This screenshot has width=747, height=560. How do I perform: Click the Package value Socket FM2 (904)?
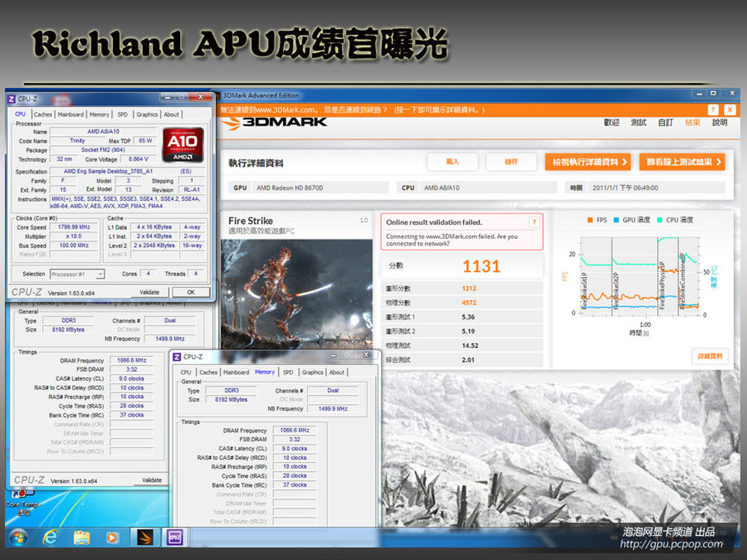(x=103, y=150)
